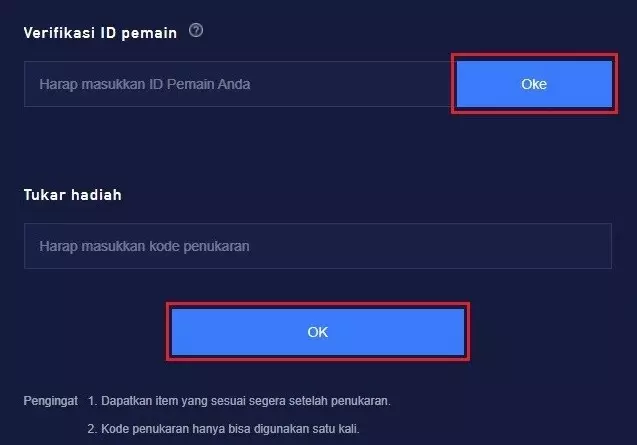Screen dimensions: 637x445
Task: Click the 'Tukar hadiah' heading
Action: [72, 195]
